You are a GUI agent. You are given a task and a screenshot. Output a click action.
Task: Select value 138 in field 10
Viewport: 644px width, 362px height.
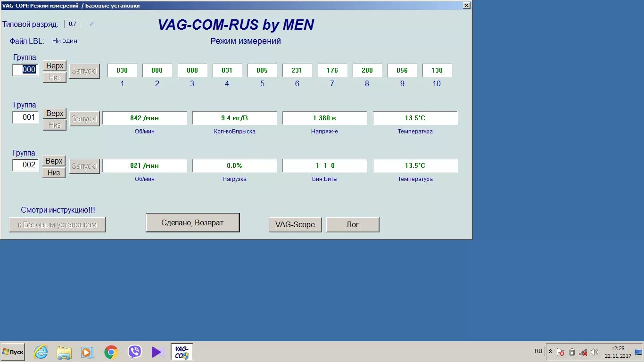tap(437, 70)
